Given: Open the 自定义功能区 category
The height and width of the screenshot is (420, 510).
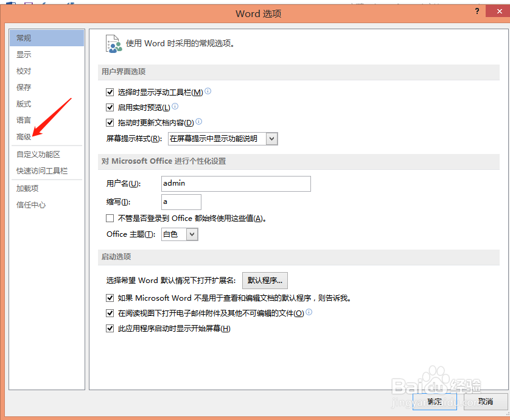Looking at the screenshot, I should [47, 155].
